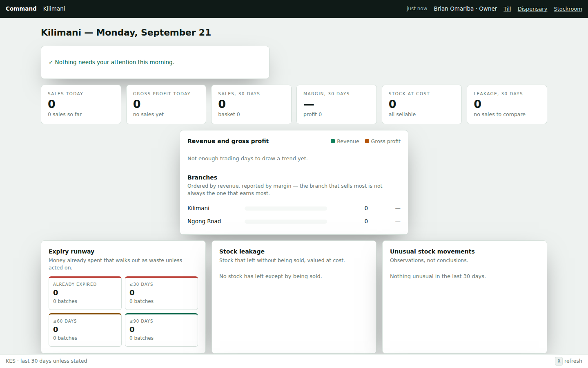This screenshot has height=368, width=588.
Task: Click 'all sellable' under Stock at Cost
Action: click(x=402, y=114)
